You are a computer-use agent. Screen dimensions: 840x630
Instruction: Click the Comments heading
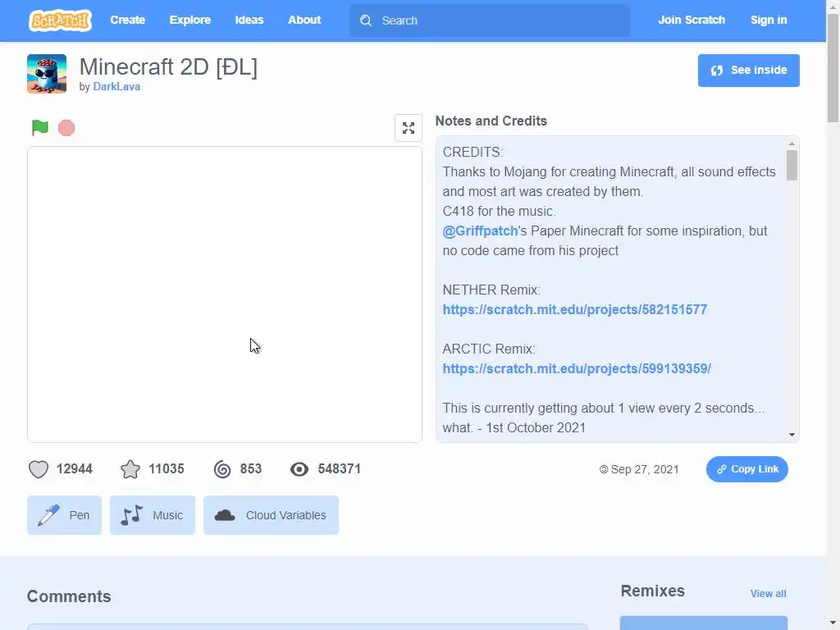point(69,596)
